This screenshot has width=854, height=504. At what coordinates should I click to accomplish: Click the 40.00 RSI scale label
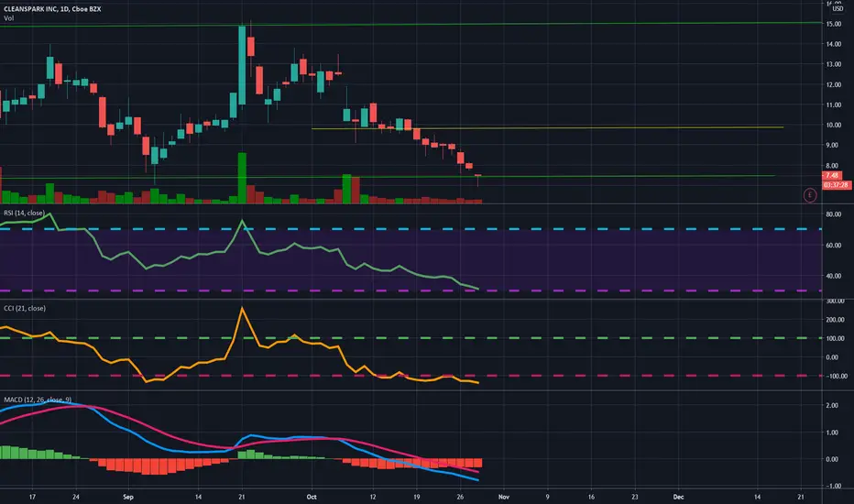(x=833, y=276)
